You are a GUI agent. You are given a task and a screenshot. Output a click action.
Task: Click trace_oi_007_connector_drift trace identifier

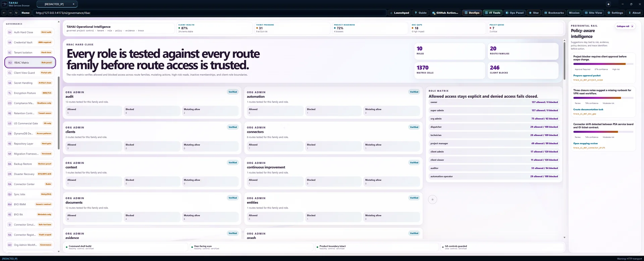[589, 148]
